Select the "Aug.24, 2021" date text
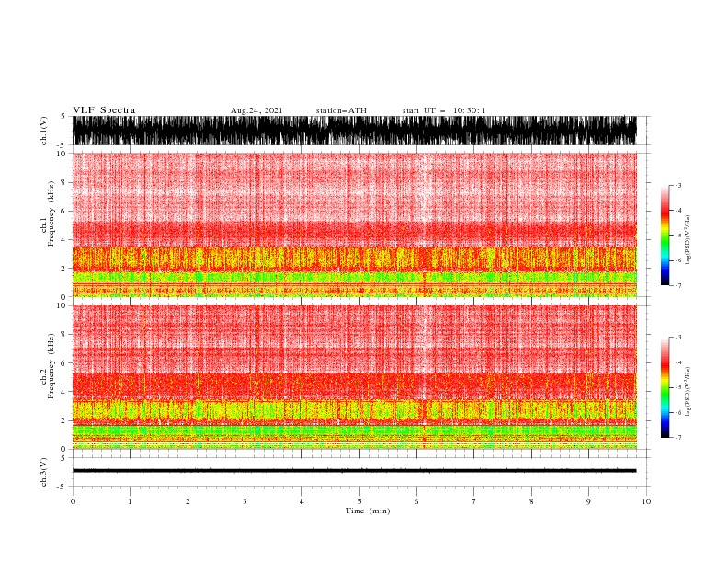The width and height of the screenshot is (728, 563). tap(256, 110)
